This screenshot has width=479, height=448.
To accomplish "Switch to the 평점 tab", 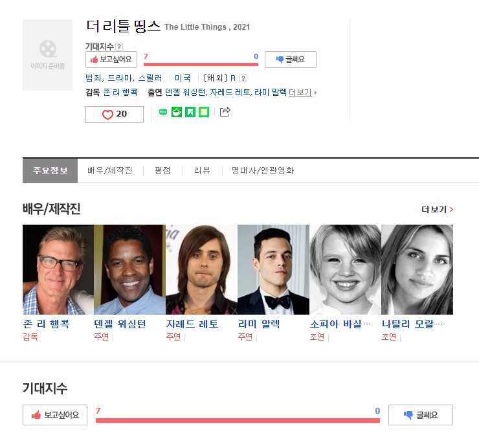I will coord(162,170).
